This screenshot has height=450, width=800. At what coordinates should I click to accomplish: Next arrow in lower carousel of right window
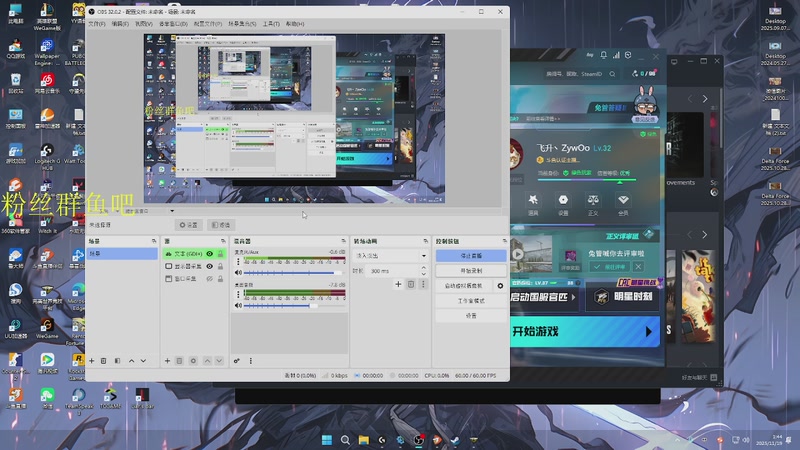pyautogui.click(x=705, y=235)
